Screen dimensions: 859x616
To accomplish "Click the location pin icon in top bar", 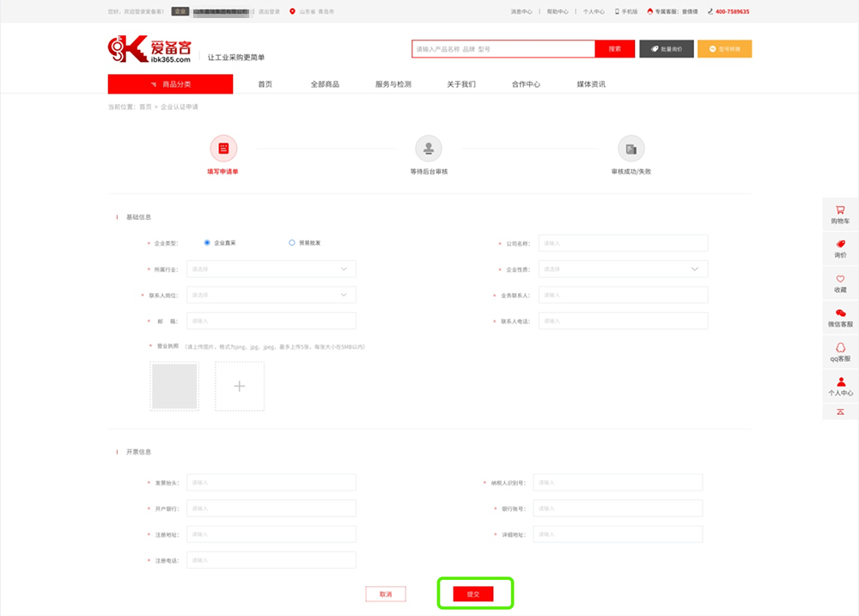I will click(292, 11).
